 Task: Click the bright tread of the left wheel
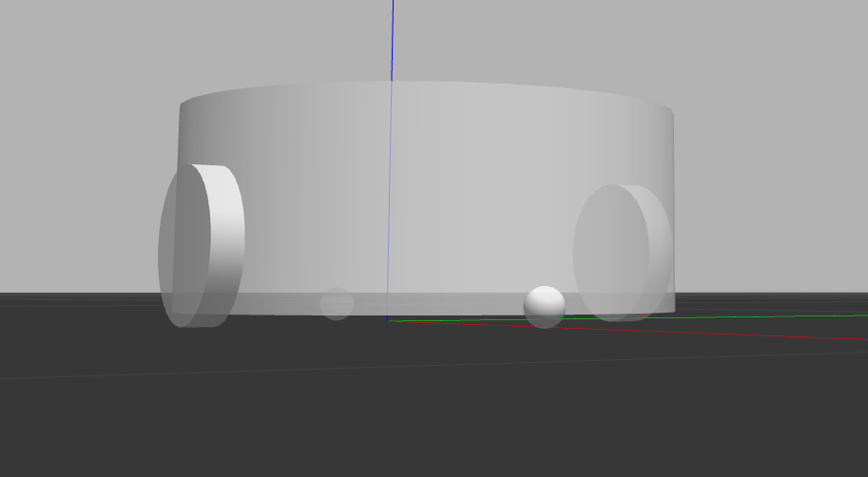coord(224,228)
